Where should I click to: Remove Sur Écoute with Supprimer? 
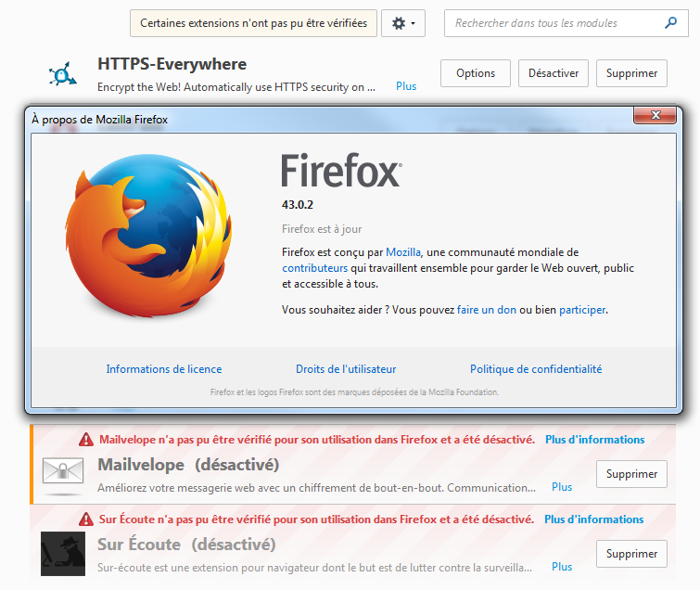tap(631, 554)
